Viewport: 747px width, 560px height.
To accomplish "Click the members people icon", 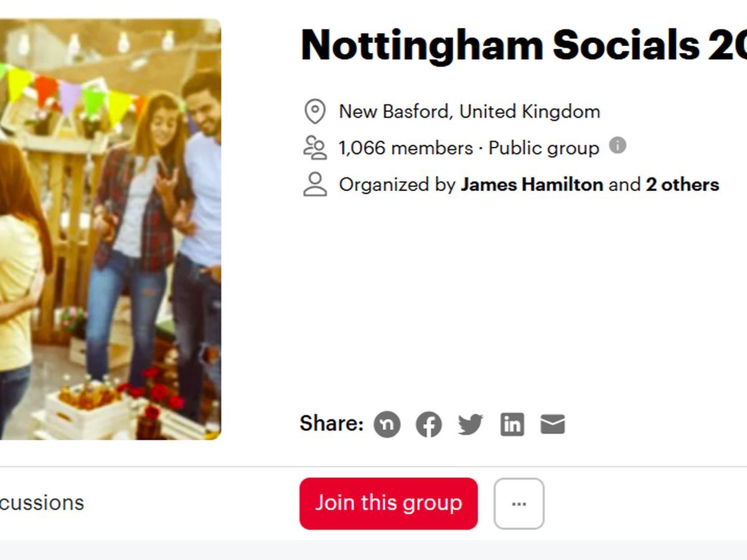I will click(x=315, y=148).
